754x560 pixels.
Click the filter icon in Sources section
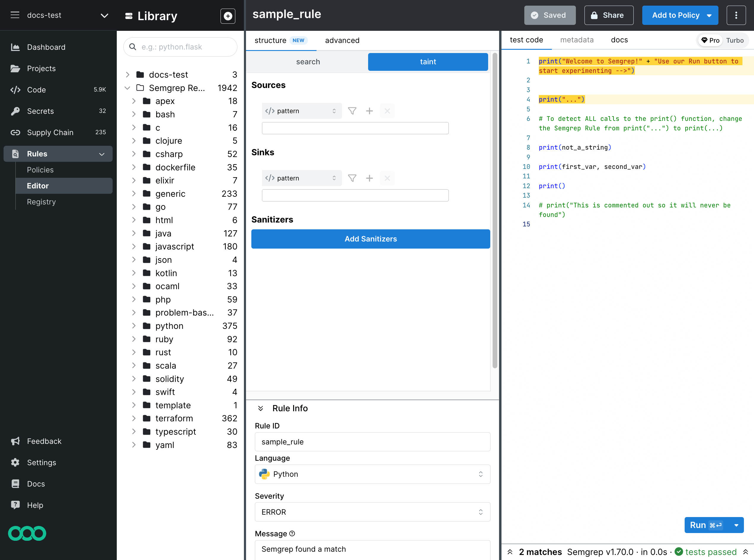click(352, 111)
